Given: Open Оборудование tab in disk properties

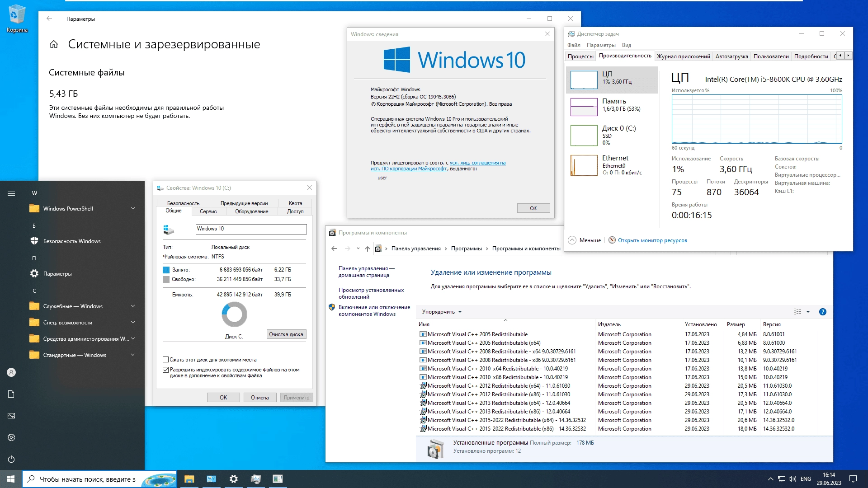Looking at the screenshot, I should point(251,211).
